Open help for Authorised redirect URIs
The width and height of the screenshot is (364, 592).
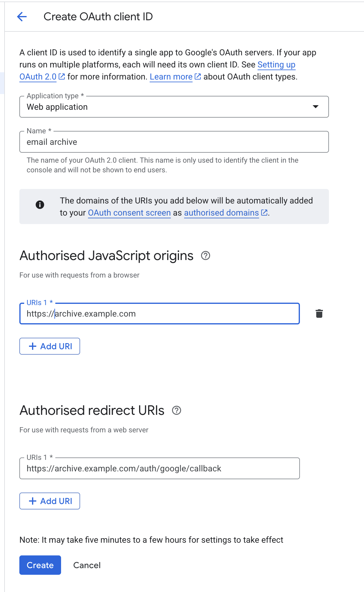point(177,411)
